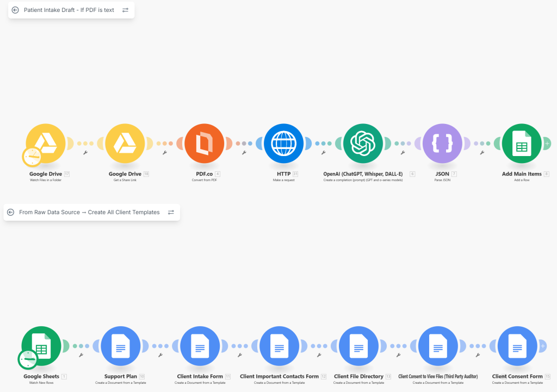Click wrench between Google Sheets and Support Plan
The height and width of the screenshot is (392, 557).
point(81,355)
